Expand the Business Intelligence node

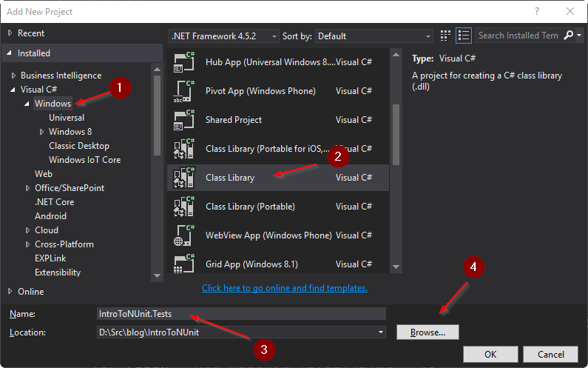(13, 76)
